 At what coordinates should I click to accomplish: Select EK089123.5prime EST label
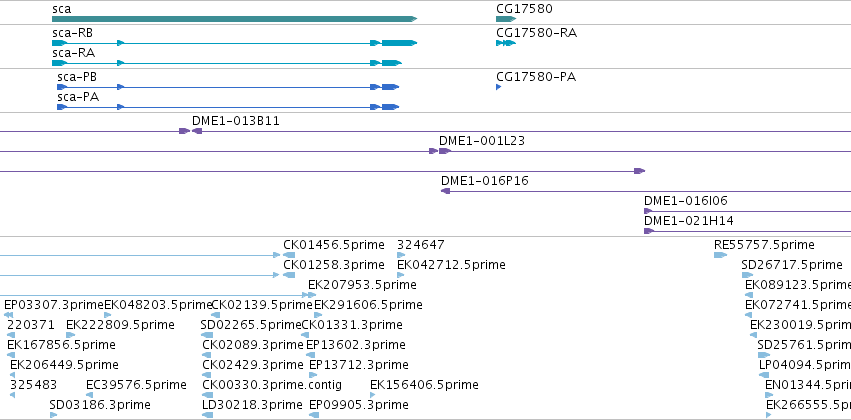point(798,285)
